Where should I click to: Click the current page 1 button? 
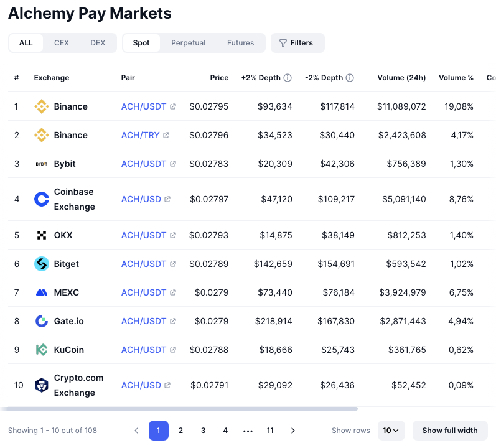coord(159,431)
